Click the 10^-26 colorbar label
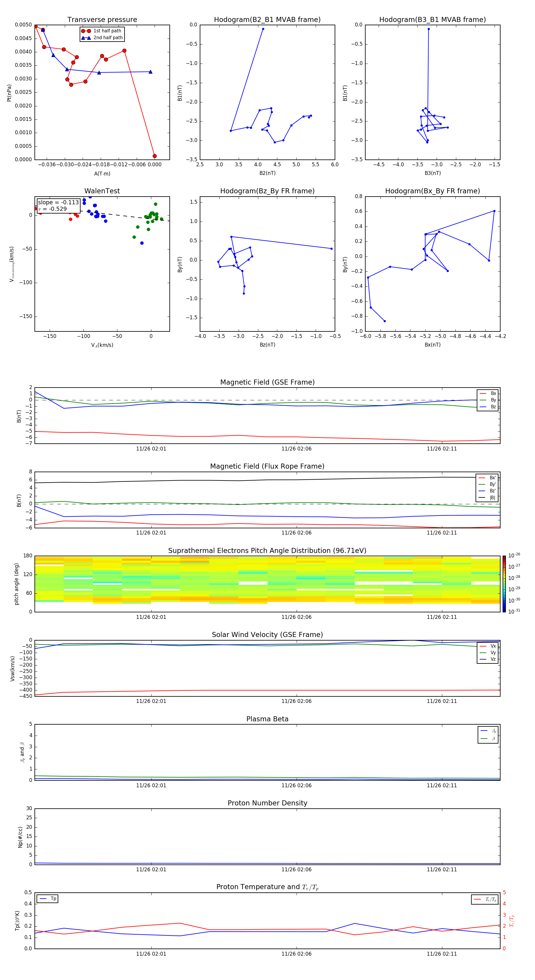The image size is (535, 980). coord(514,555)
